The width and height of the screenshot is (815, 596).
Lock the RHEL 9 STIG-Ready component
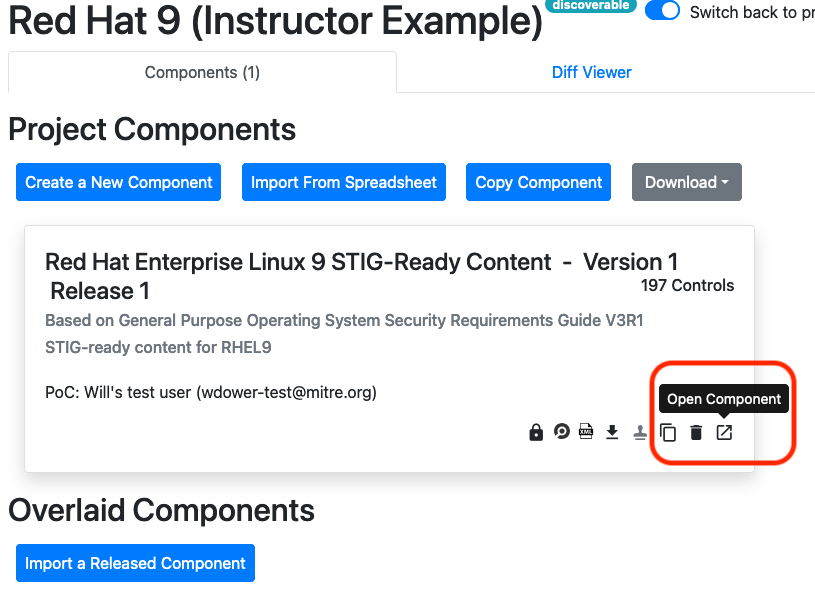click(536, 432)
